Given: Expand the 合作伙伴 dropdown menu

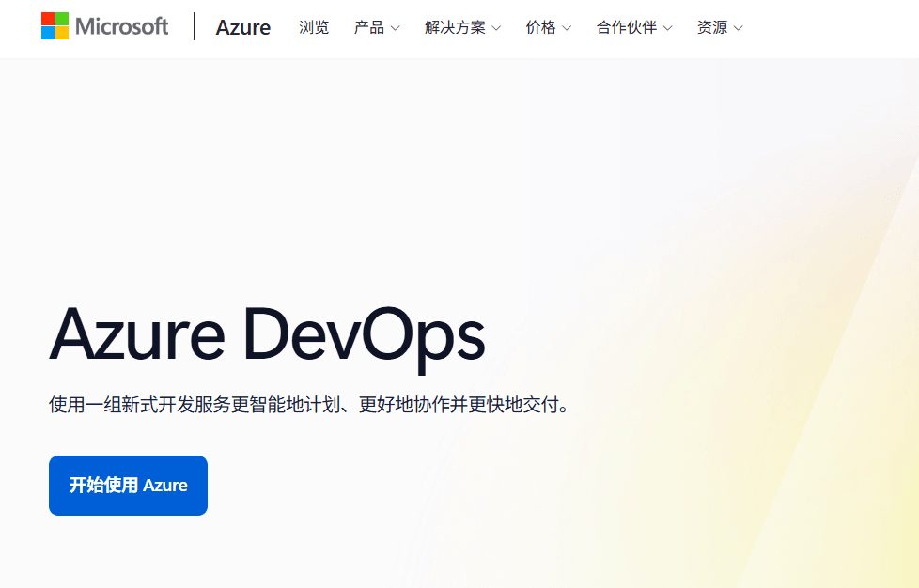Looking at the screenshot, I should pyautogui.click(x=634, y=27).
